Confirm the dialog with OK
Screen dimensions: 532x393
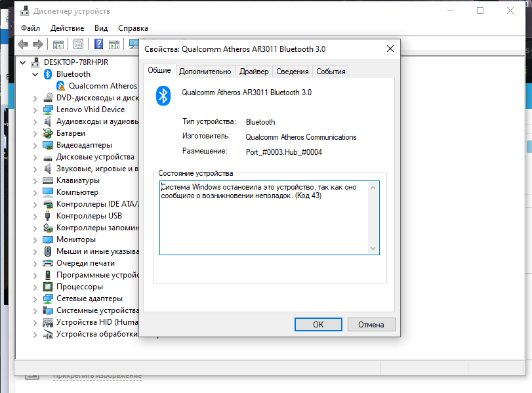318,325
